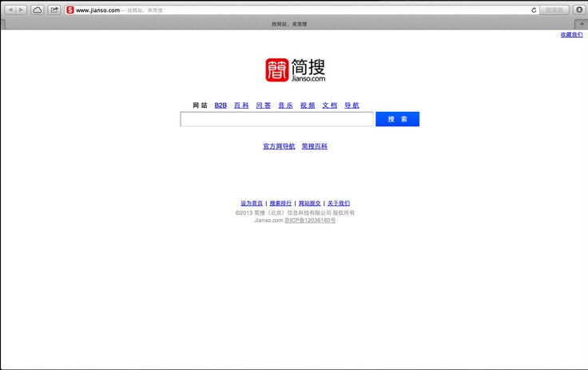Add a new tab with the plus button
The image size is (588, 370).
(582, 24)
